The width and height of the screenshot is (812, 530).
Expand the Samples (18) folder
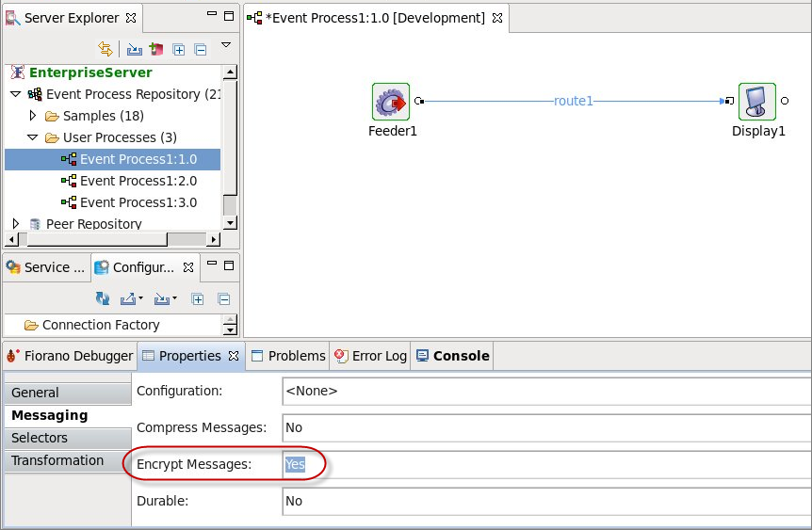click(x=33, y=116)
